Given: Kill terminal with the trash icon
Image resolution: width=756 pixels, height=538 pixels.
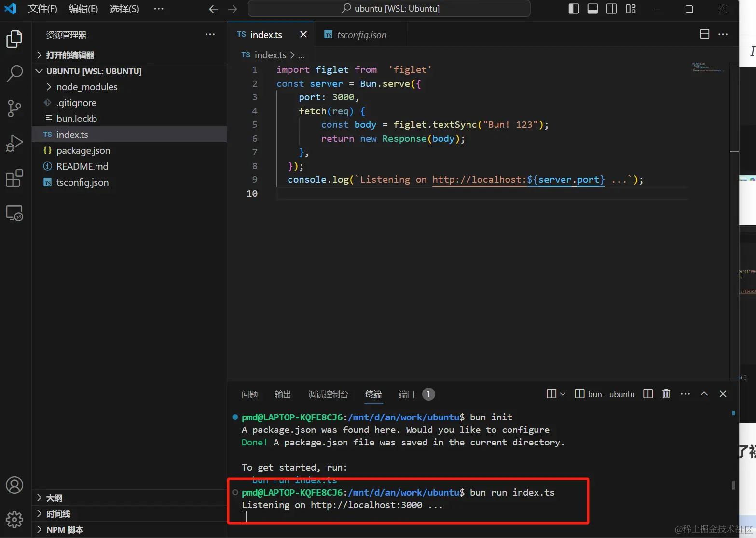Looking at the screenshot, I should tap(666, 394).
